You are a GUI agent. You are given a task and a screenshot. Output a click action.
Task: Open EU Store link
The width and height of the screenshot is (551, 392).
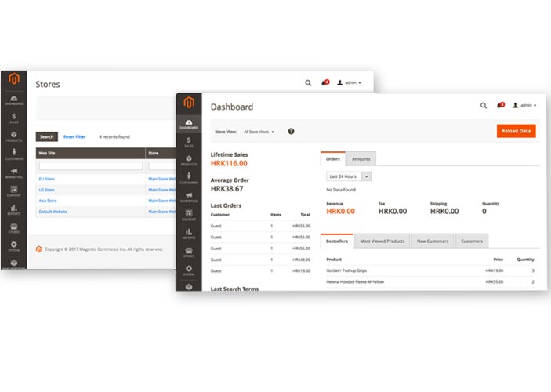pyautogui.click(x=46, y=179)
